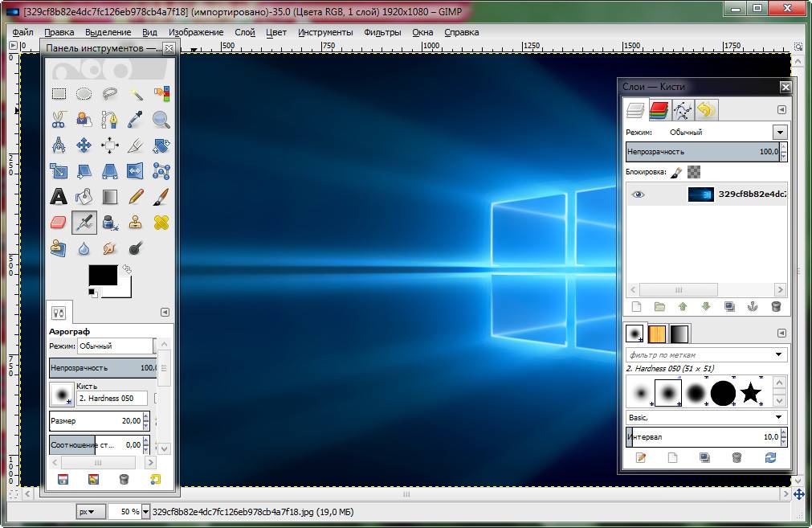The image size is (812, 528).
Task: Select the Color Picker tool
Action: [136, 120]
